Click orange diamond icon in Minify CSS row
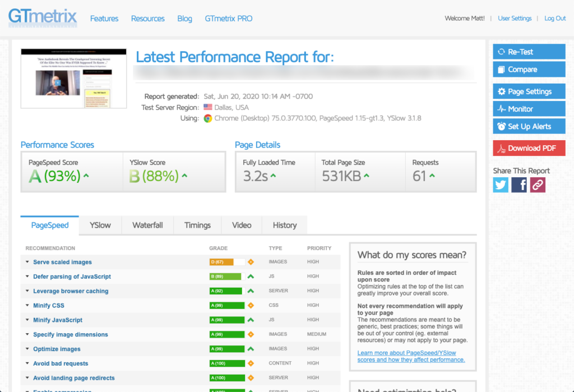Viewport: 574px width, 392px height. click(x=251, y=305)
